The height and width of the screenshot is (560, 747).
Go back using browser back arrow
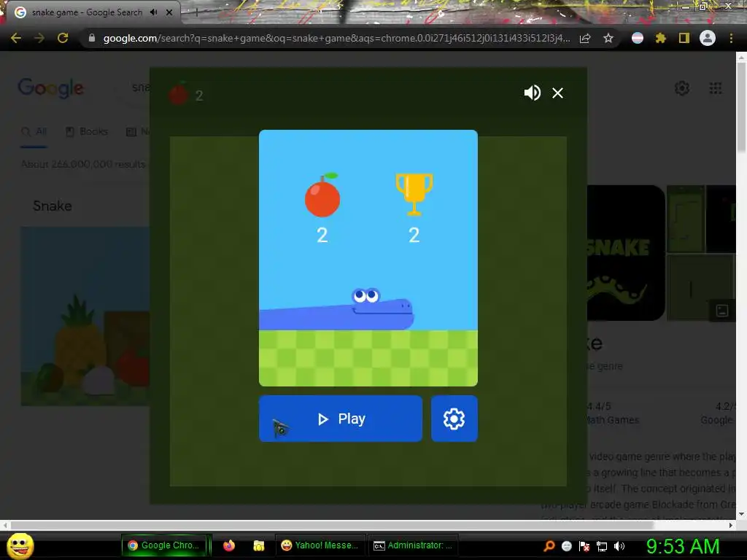click(16, 38)
